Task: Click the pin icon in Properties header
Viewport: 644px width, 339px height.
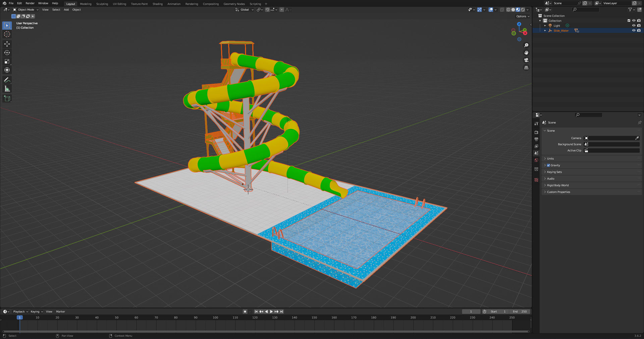Action: (639, 123)
